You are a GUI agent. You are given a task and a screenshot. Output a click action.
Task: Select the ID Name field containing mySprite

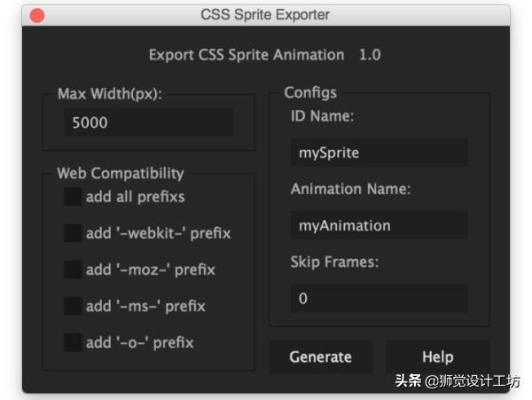click(379, 153)
